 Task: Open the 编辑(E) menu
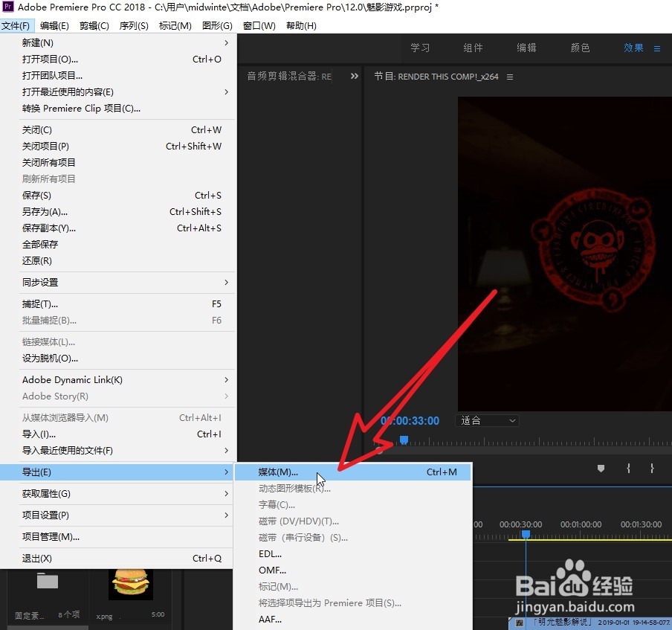pyautogui.click(x=54, y=26)
